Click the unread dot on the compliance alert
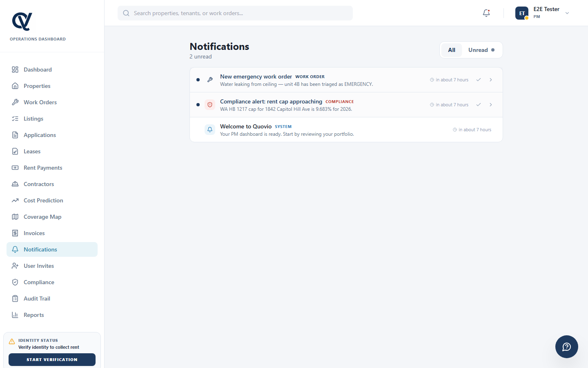This screenshot has width=588, height=368. [x=198, y=105]
